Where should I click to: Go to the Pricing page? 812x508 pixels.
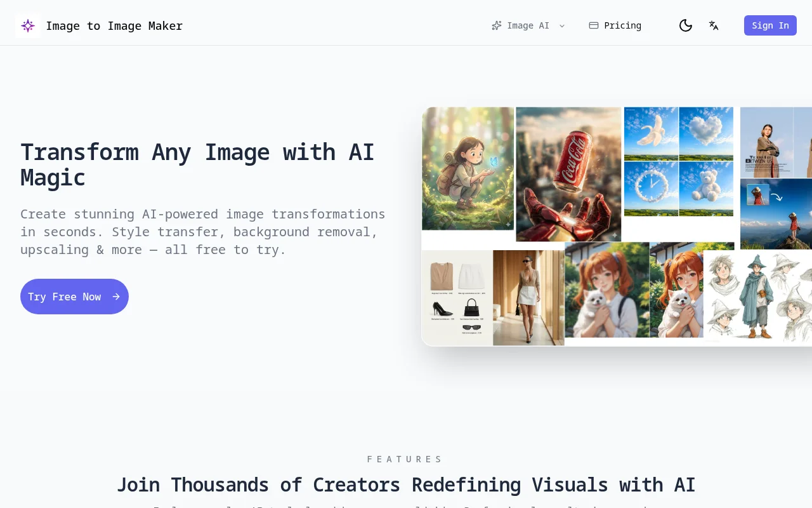click(x=622, y=26)
